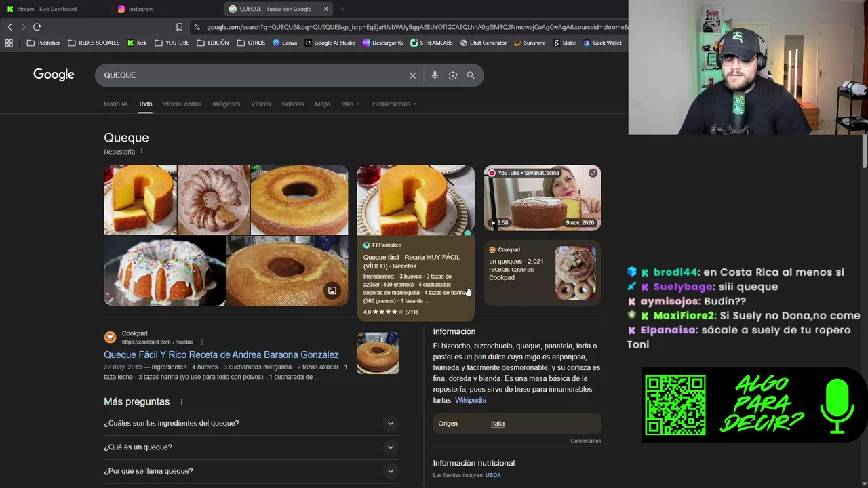Expand '¿Cuáles son los ingredientes del queque?' question
The width and height of the screenshot is (868, 488).
point(251,423)
